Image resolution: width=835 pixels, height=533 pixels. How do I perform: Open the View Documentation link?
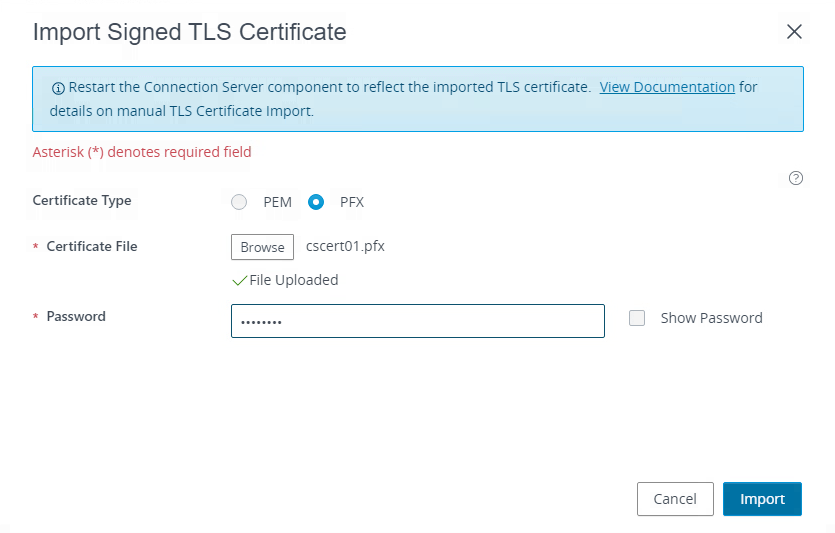pyautogui.click(x=667, y=87)
